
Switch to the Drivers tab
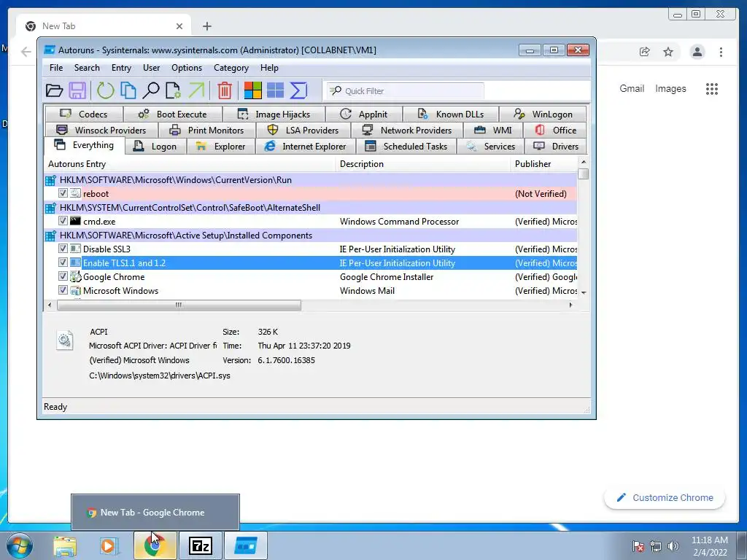pos(556,146)
